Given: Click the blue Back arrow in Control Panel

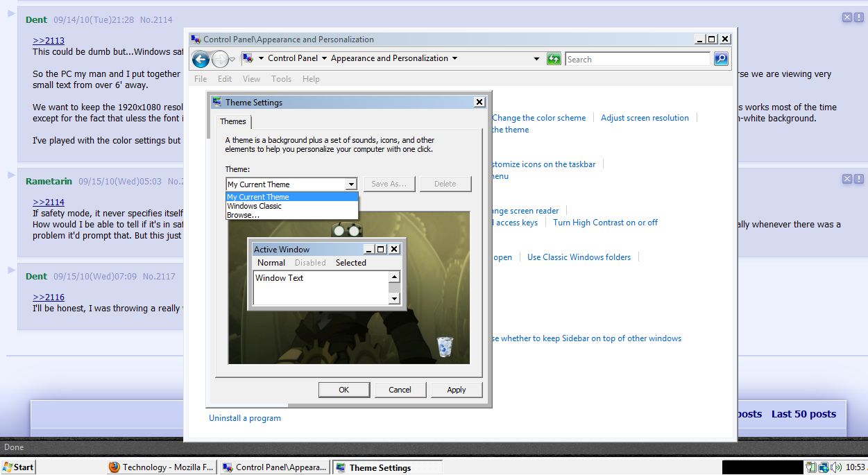Looking at the screenshot, I should (201, 60).
